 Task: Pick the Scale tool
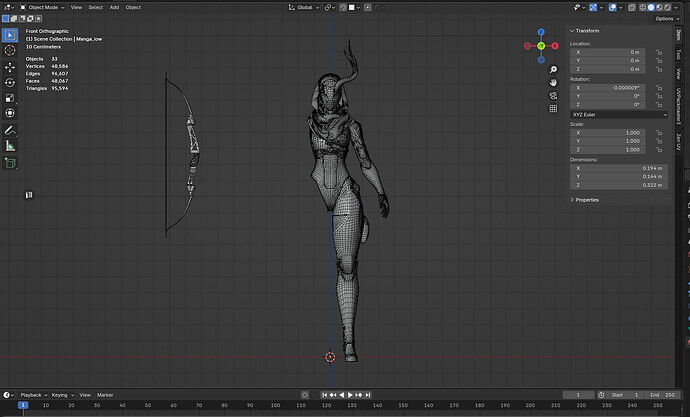(x=10, y=97)
